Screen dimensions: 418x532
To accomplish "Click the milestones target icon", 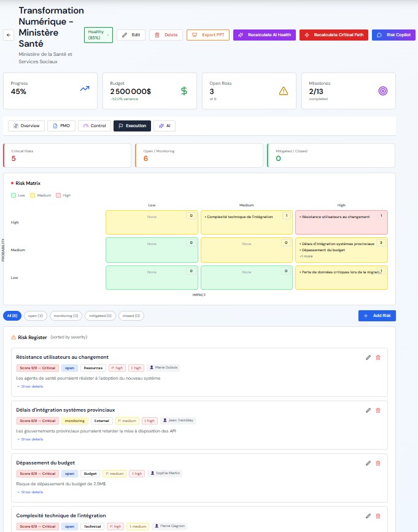I will 383,91.
